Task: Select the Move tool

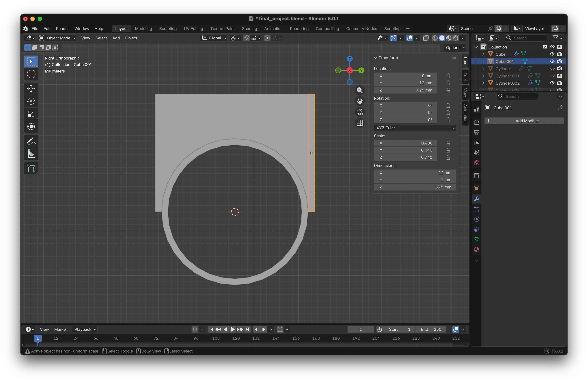Action: (x=31, y=89)
